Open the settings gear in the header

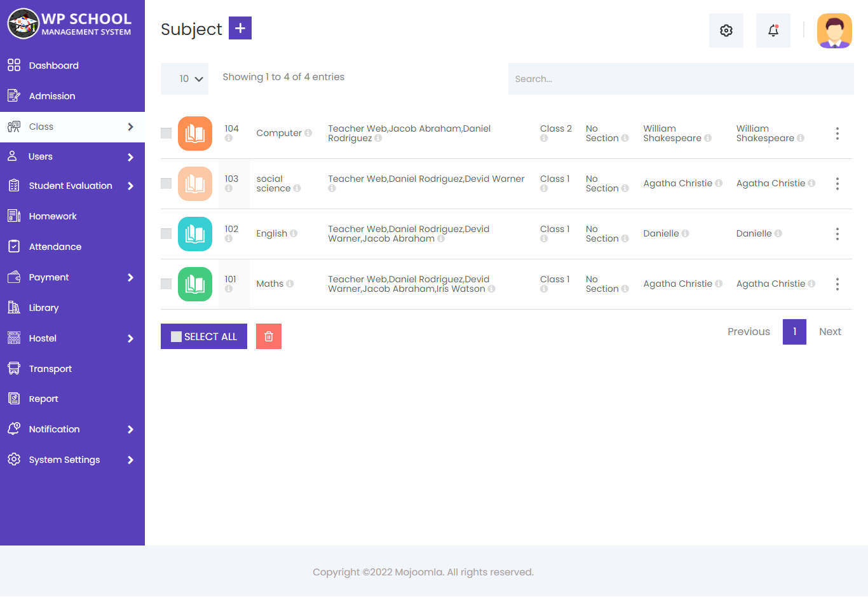(726, 30)
